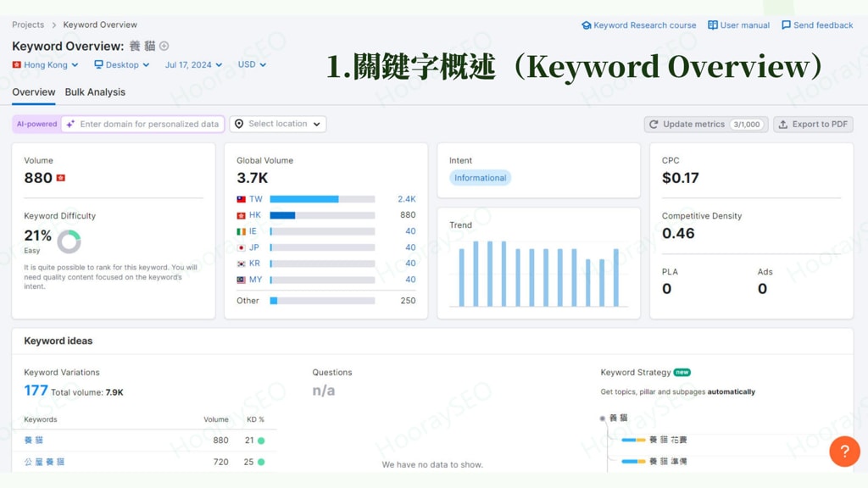The height and width of the screenshot is (488, 868).
Task: Select the Overview tab
Action: click(33, 91)
